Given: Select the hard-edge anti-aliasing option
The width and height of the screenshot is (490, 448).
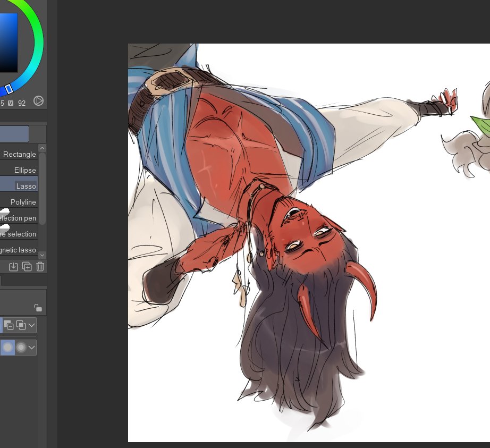Looking at the screenshot, I should coord(8,348).
